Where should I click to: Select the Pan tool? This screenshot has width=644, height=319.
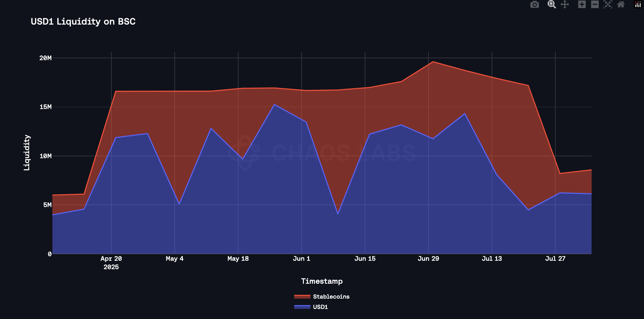[565, 5]
